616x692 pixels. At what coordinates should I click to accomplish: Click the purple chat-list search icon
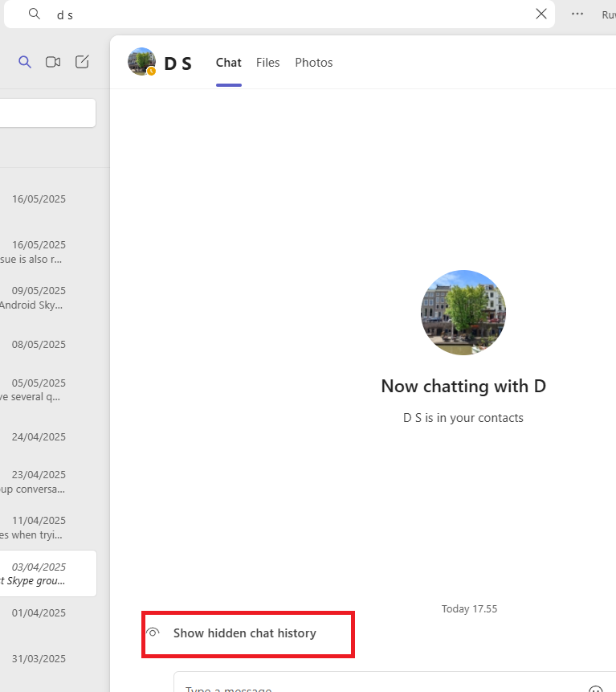(x=25, y=62)
